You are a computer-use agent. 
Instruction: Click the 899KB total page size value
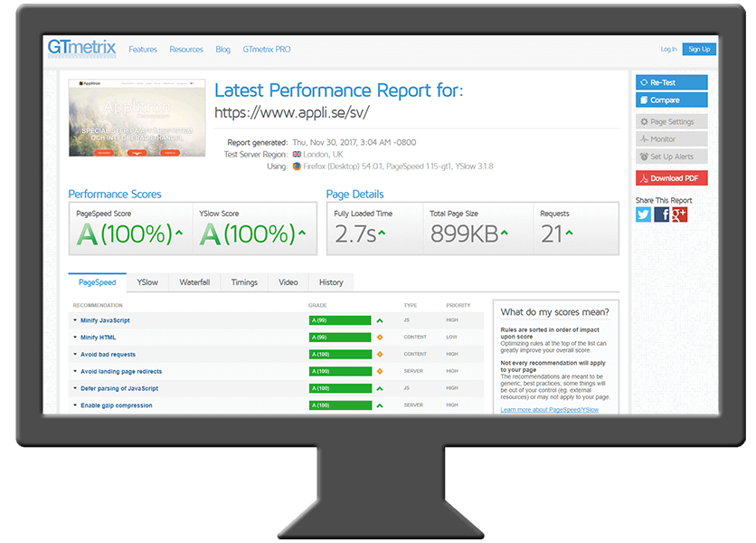(464, 234)
